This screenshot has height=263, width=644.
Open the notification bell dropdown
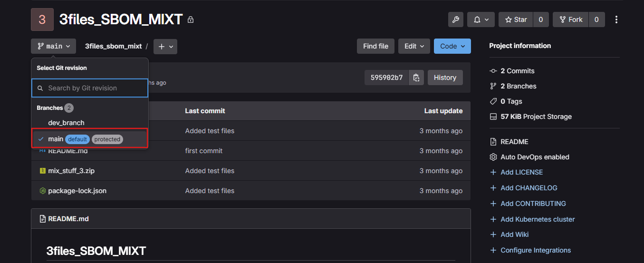click(x=481, y=19)
